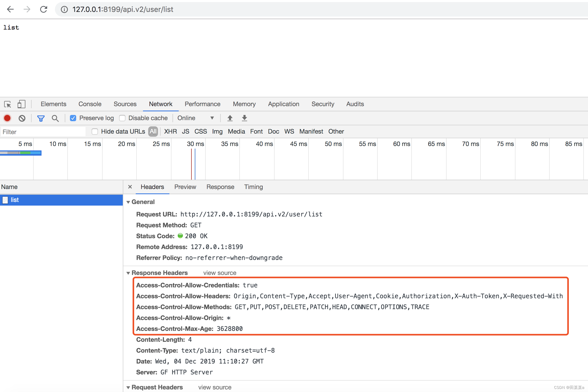Stop recording network log

tap(7, 118)
